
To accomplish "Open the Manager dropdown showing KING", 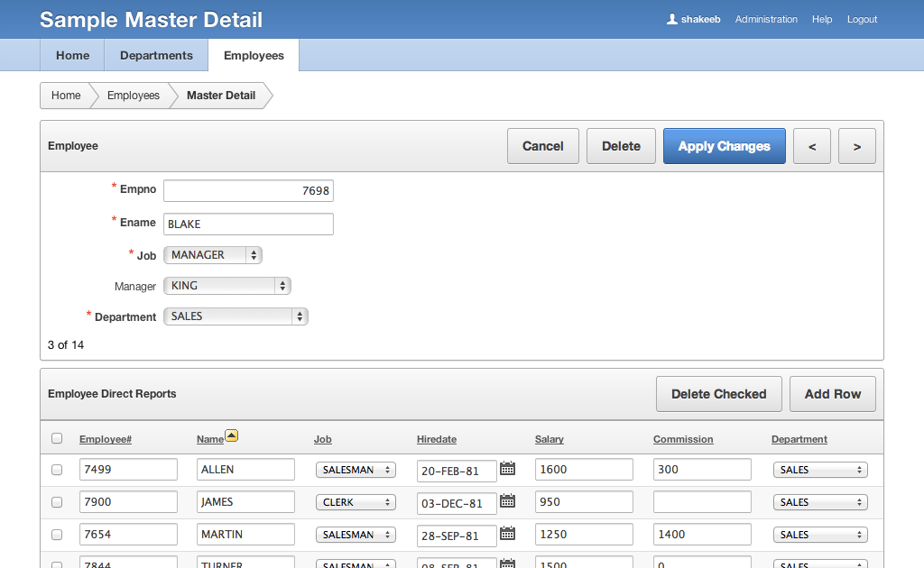I will point(226,286).
